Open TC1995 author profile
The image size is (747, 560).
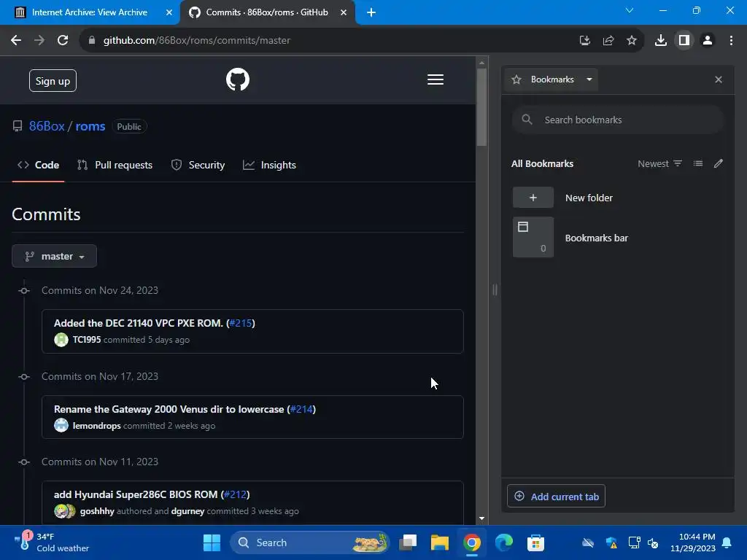[x=87, y=340]
